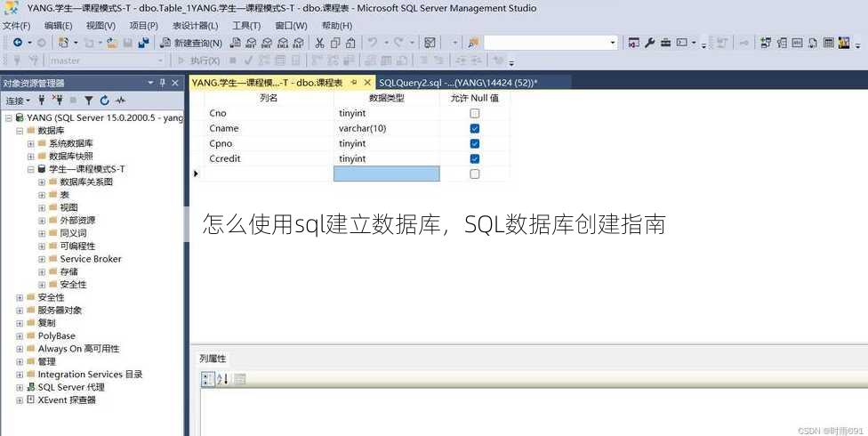Click the cut scissors icon
This screenshot has height=436, width=868.
319,43
